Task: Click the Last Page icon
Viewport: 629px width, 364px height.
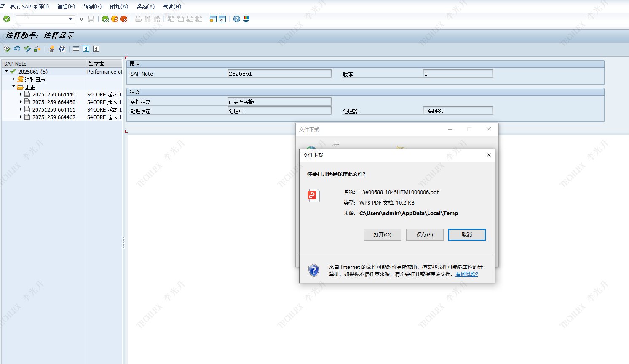Action: tap(199, 19)
